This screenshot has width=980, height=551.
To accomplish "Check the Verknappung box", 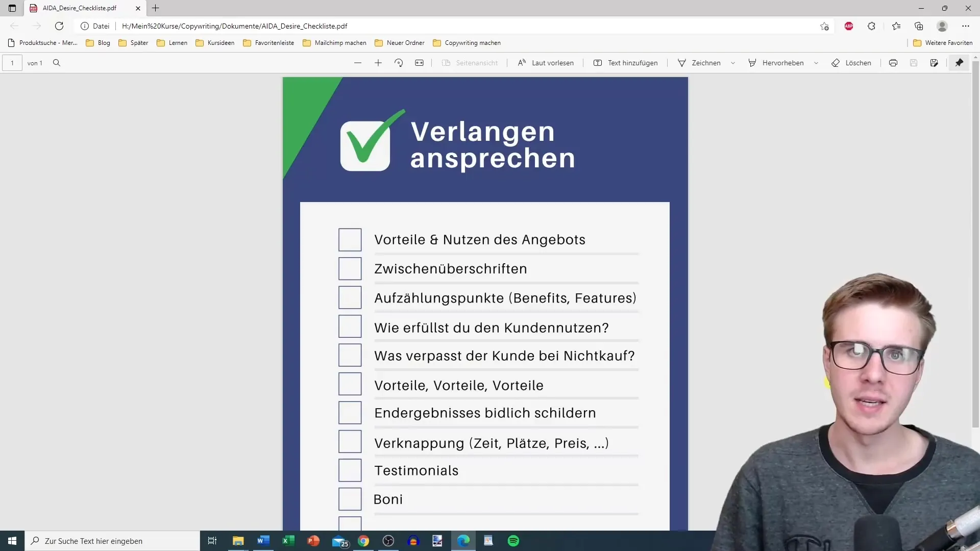I will pyautogui.click(x=350, y=442).
